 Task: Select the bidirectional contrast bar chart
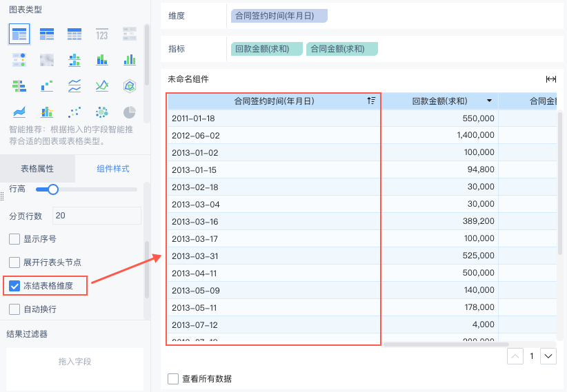[19, 86]
